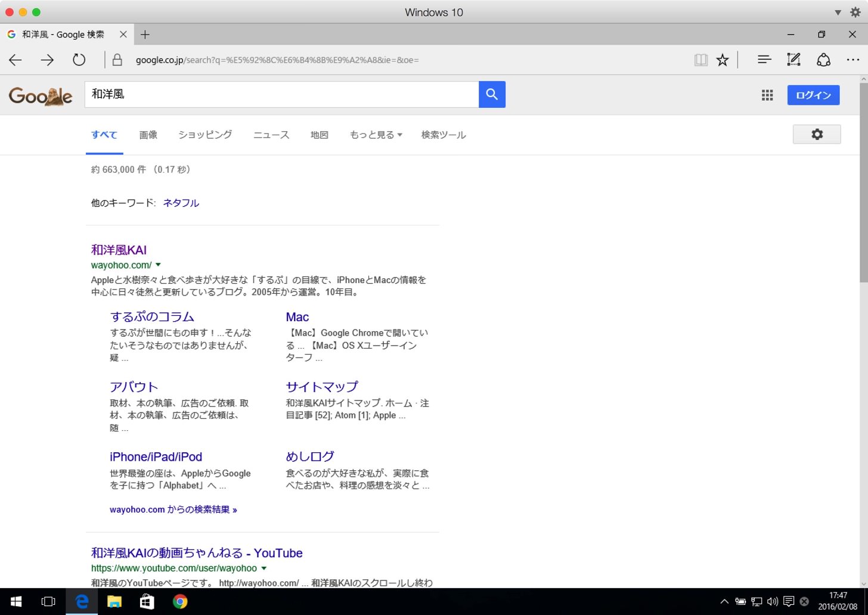Open search settings gear button
Screen dimensions: 868x615
coord(817,134)
